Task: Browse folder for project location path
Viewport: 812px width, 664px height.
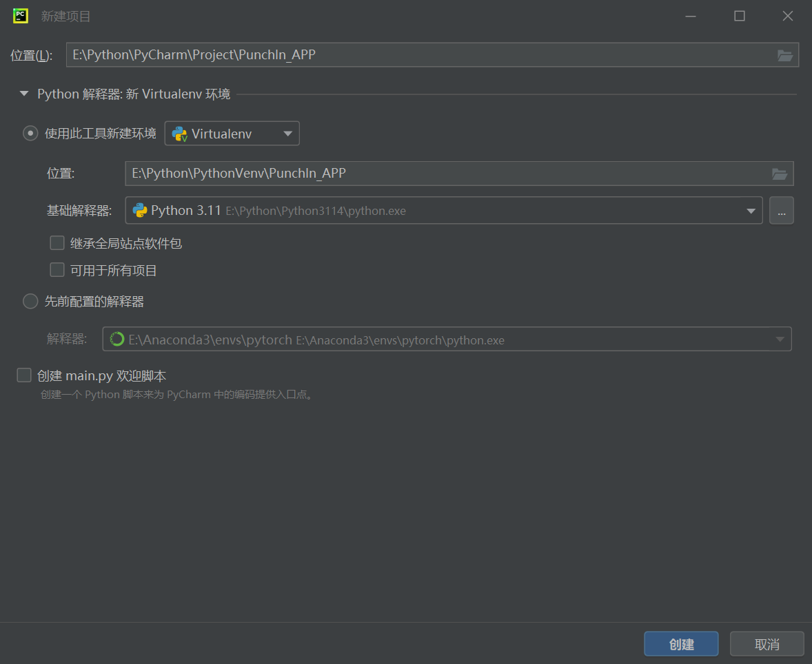Action: [784, 56]
